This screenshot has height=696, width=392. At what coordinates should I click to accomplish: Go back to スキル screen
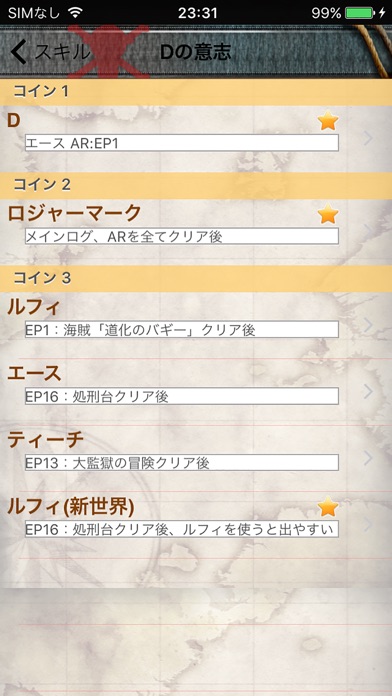(x=50, y=52)
